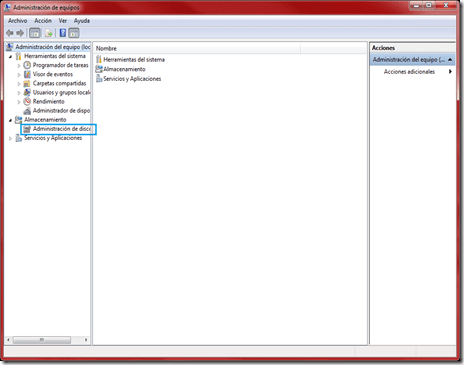
Task: Click the Acciones pane header
Action: click(x=412, y=48)
